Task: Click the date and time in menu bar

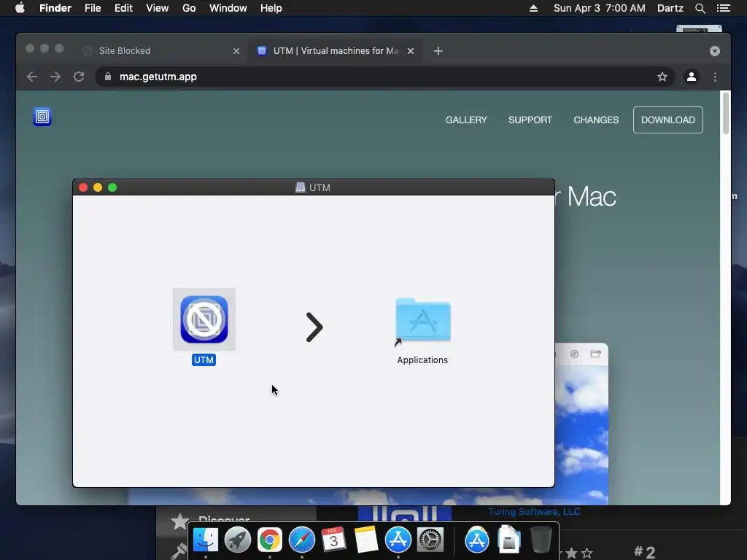Action: pyautogui.click(x=600, y=8)
